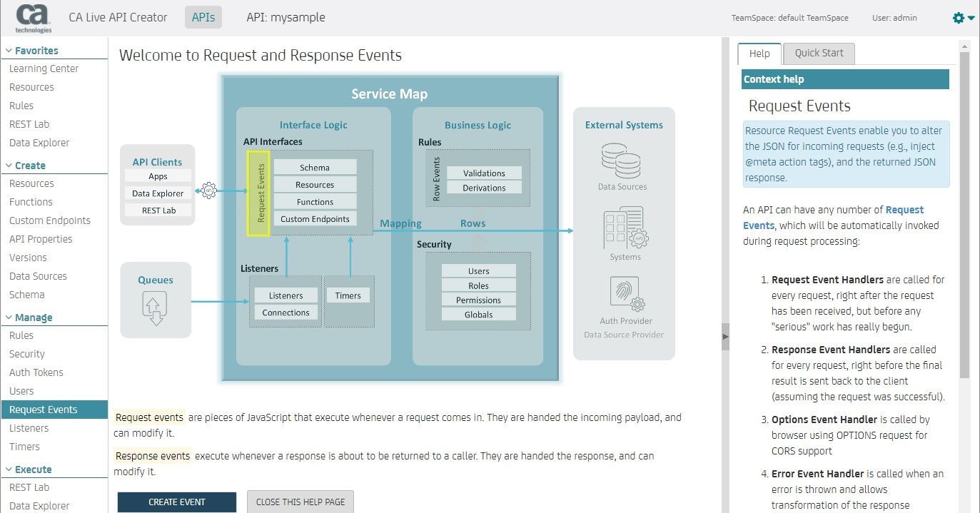
Task: Open API: mysample in header
Action: pos(286,17)
